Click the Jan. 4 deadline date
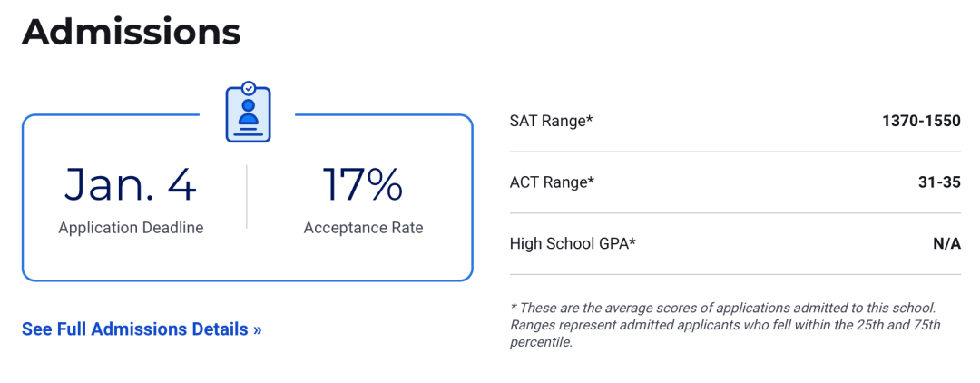980x383 pixels. point(131,185)
